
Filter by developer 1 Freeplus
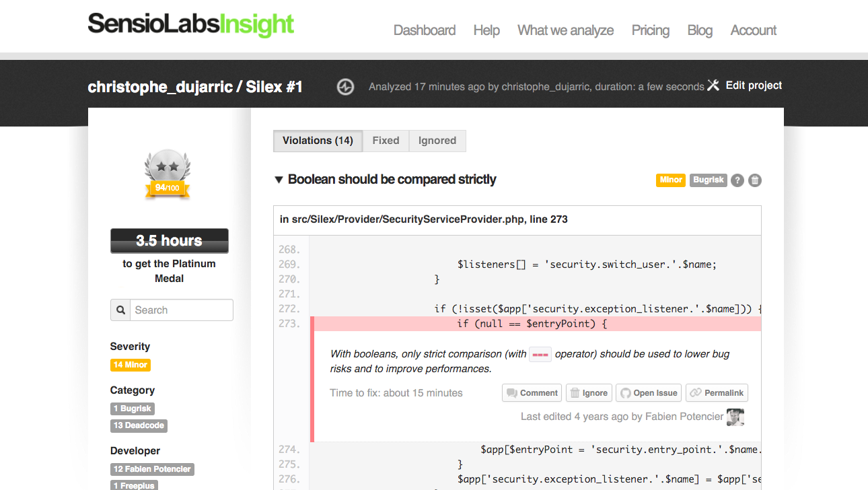pos(134,485)
